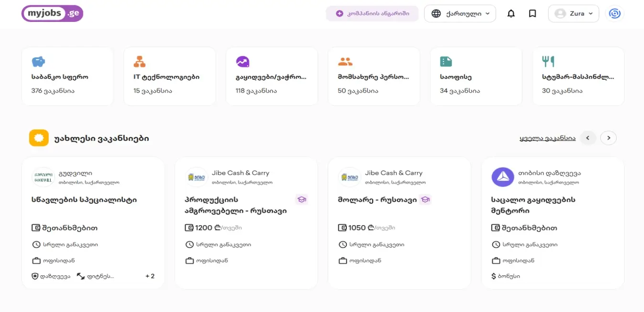
Task: Click graduation cap icon beside მოლარე - რუსთავი
Action: pyautogui.click(x=426, y=199)
